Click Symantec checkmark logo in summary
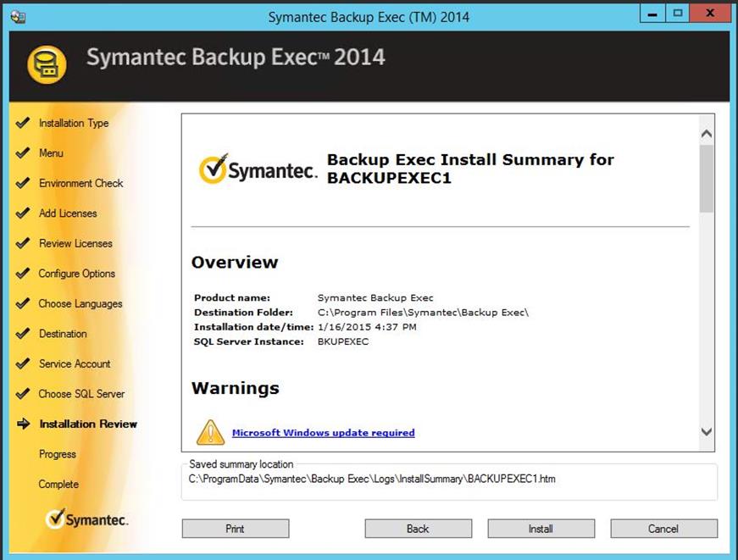Viewport: 738px width, 560px height. pos(258,169)
